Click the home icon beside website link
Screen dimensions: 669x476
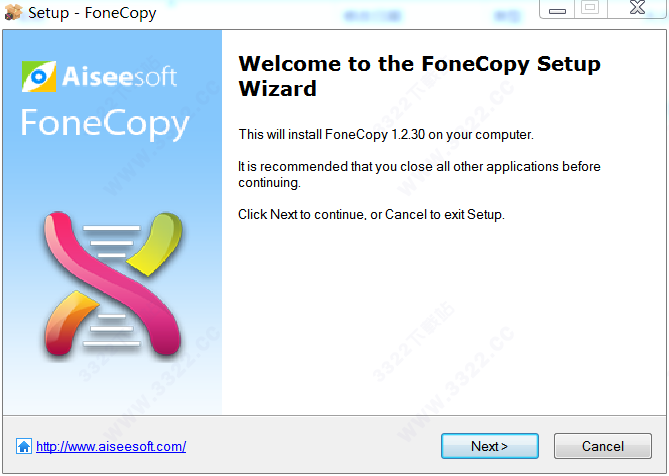coord(24,447)
